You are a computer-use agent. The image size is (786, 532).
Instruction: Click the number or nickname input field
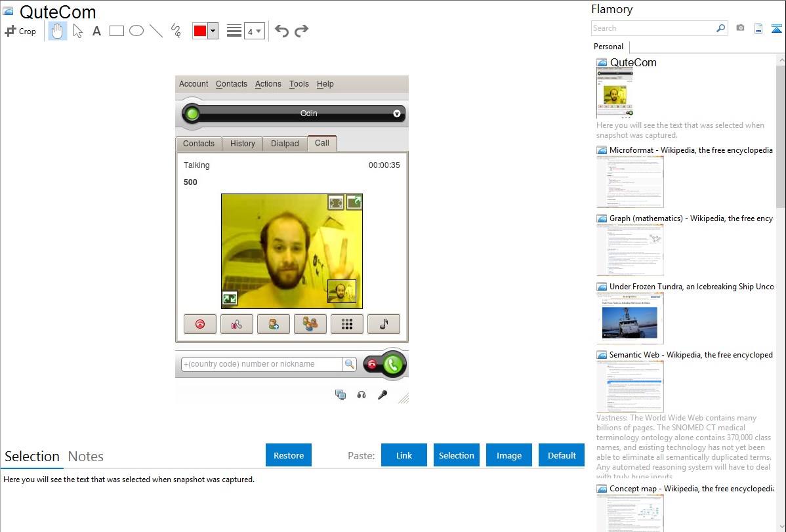point(262,364)
